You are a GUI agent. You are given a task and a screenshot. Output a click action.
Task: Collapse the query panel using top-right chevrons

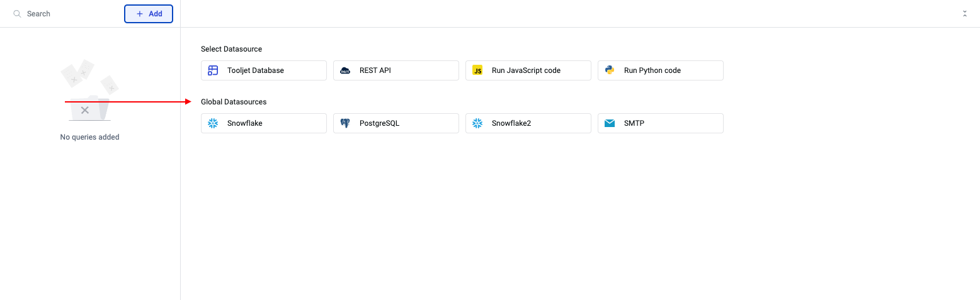point(964,14)
